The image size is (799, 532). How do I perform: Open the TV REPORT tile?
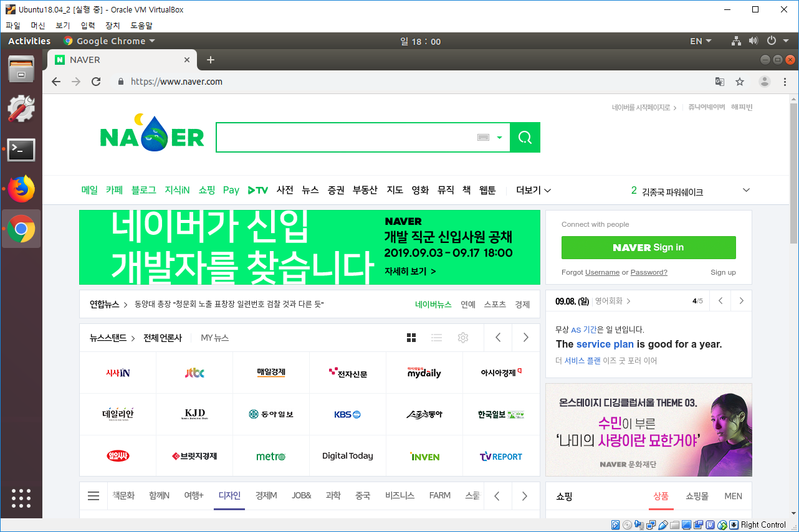501,457
